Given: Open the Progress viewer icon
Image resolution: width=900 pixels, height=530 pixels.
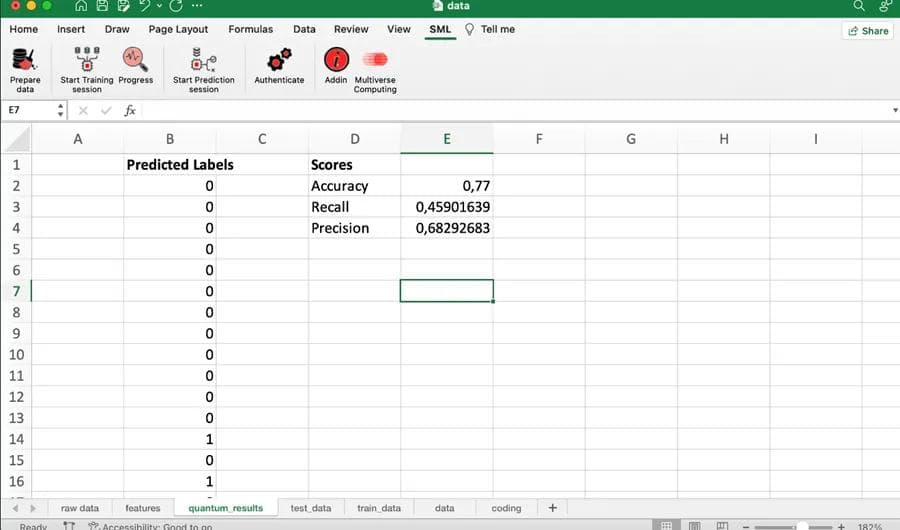Looking at the screenshot, I should pos(135,61).
